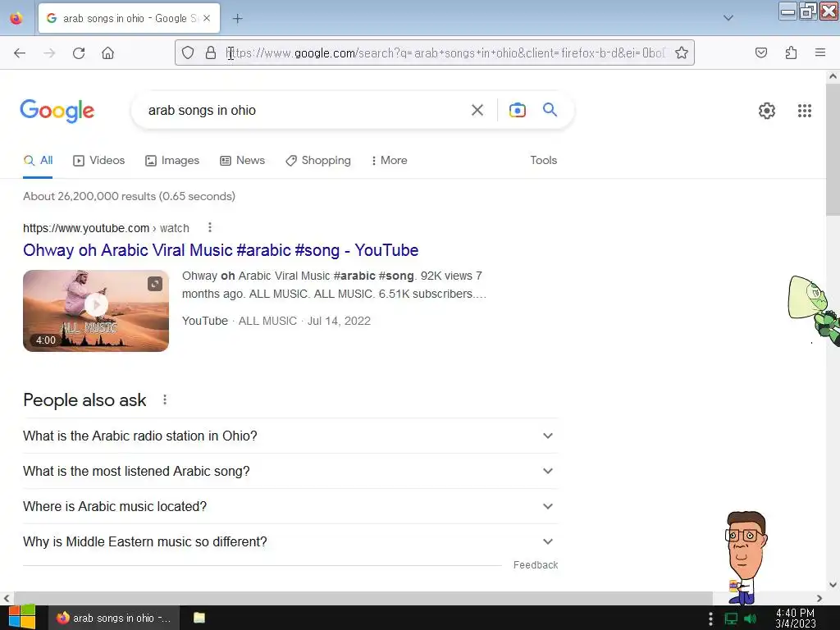The height and width of the screenshot is (630, 840).
Task: Open the Firefox home page
Action: (108, 53)
